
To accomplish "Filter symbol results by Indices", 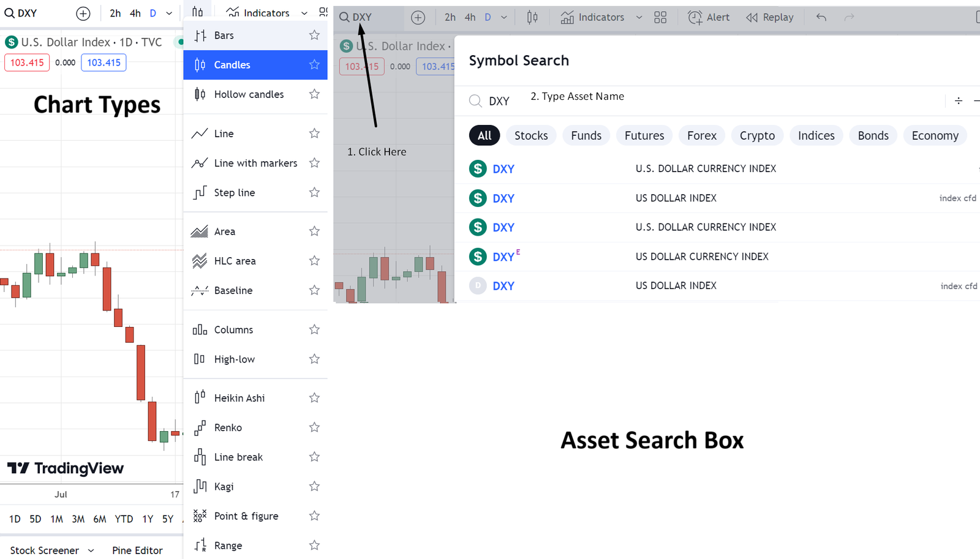I will (x=816, y=135).
